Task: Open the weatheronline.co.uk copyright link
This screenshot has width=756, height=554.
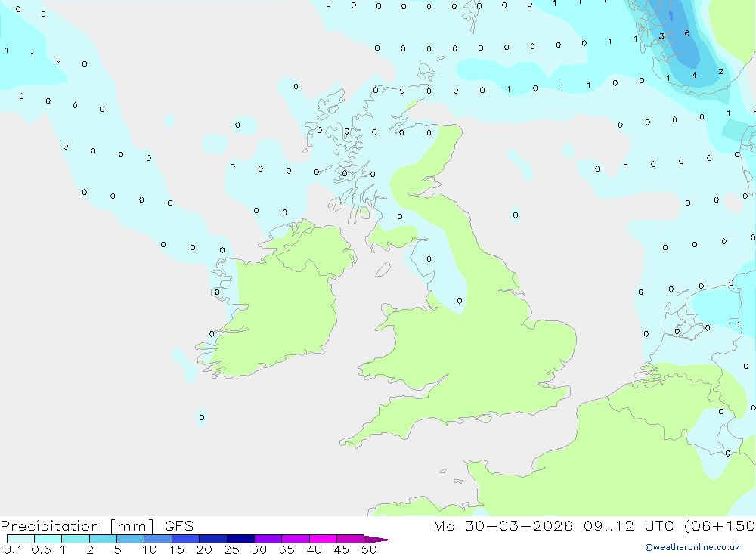Action: 692,546
